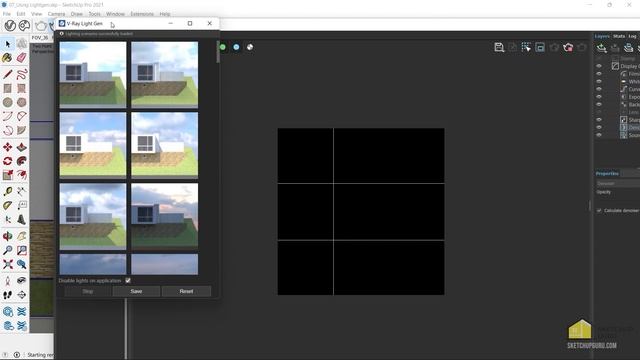
Task: Click the Stop button in Light Gen
Action: [88, 291]
